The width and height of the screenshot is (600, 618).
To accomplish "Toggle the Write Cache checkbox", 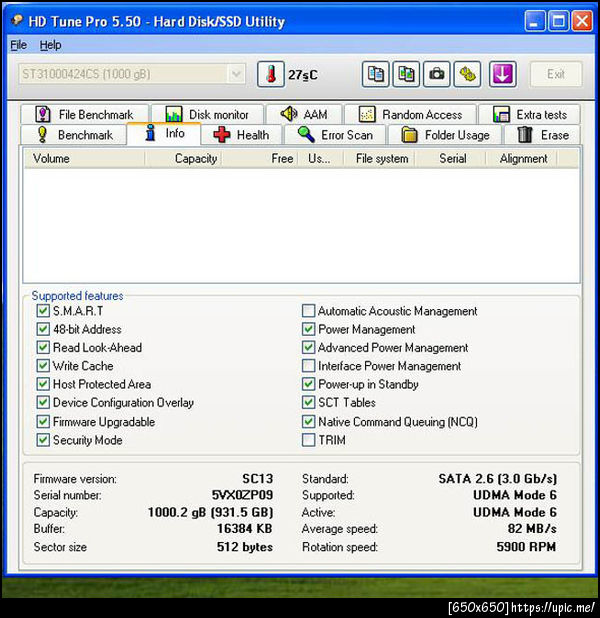I will coord(43,366).
